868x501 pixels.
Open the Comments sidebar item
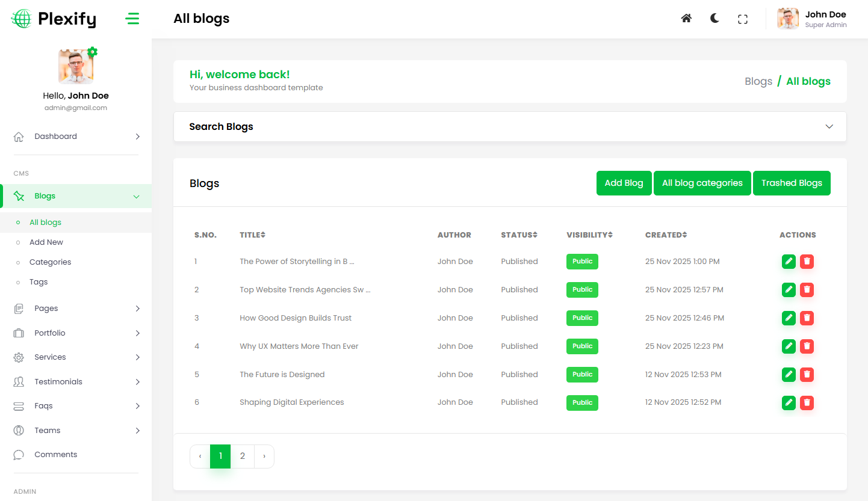pos(55,455)
